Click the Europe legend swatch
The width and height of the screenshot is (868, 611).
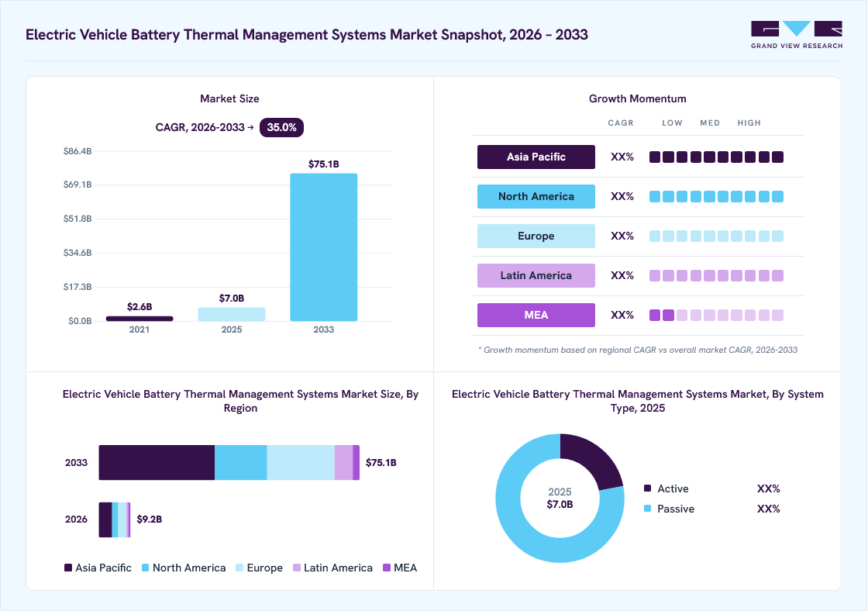[x=239, y=568]
